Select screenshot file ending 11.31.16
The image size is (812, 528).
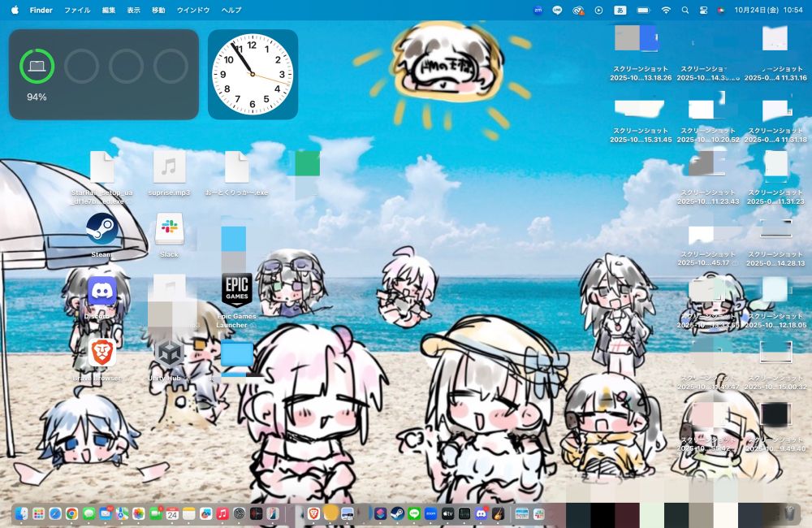click(775, 53)
